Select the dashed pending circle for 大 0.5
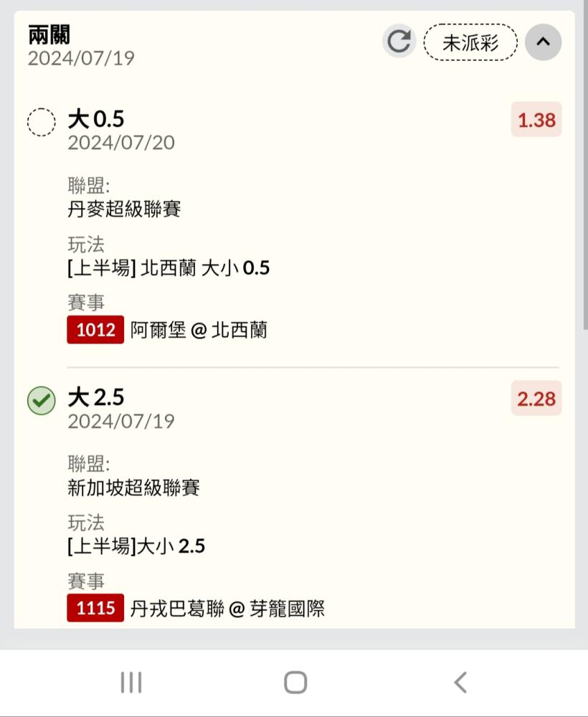The width and height of the screenshot is (588, 717). pyautogui.click(x=41, y=122)
